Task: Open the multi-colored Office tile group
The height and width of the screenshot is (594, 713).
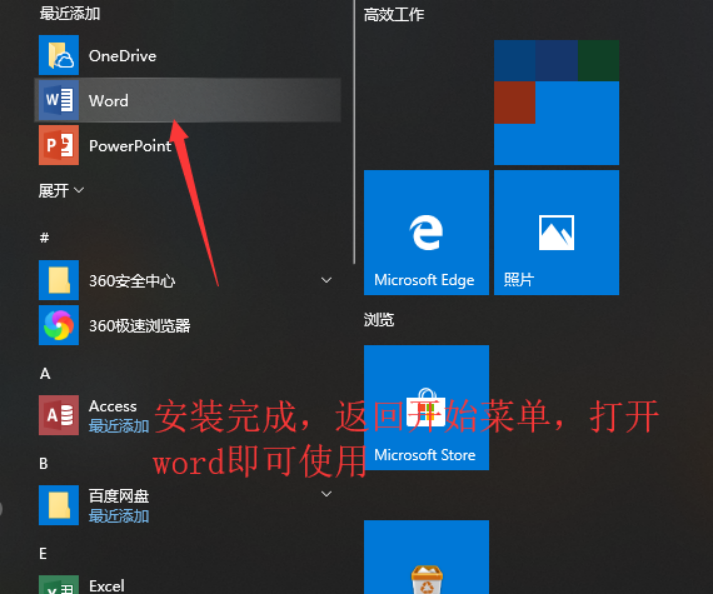Action: [x=557, y=102]
